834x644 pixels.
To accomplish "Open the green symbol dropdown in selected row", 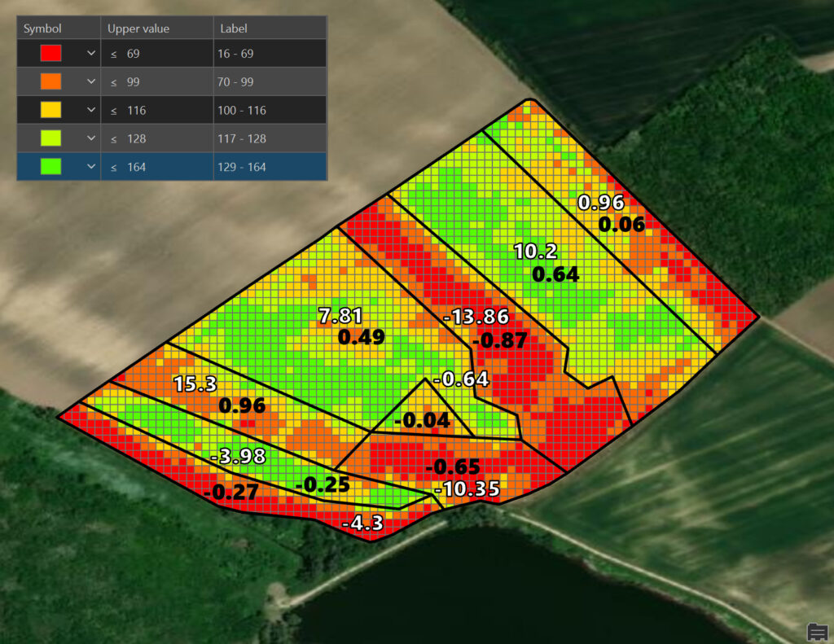I will coord(90,167).
